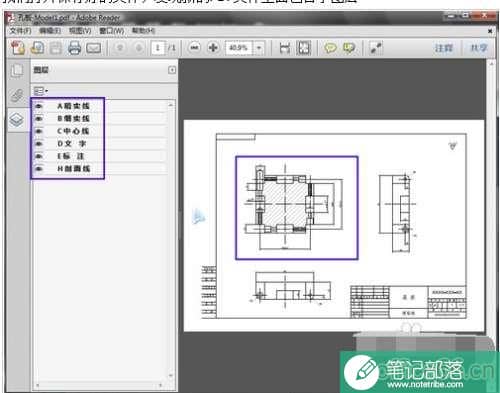Open the 视图(V) menu

tap(80, 31)
